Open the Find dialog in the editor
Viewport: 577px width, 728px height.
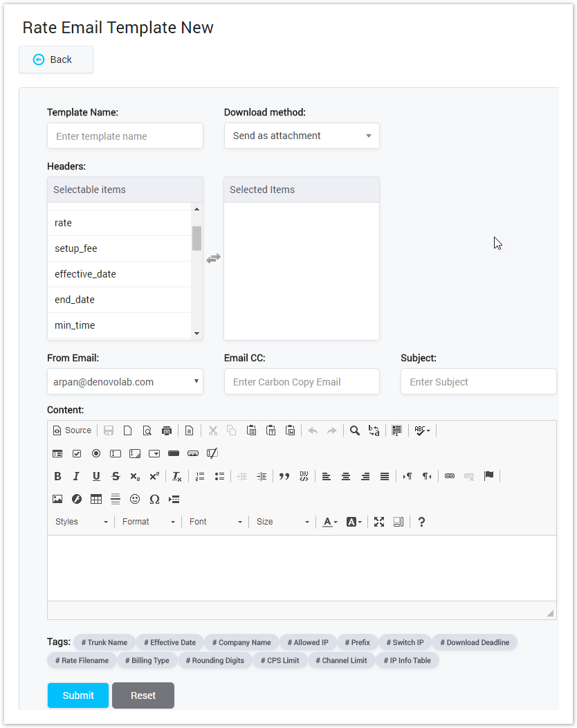pos(355,430)
